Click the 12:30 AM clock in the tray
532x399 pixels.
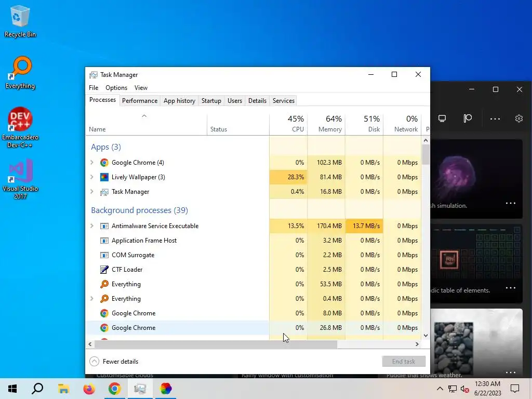coord(487,384)
